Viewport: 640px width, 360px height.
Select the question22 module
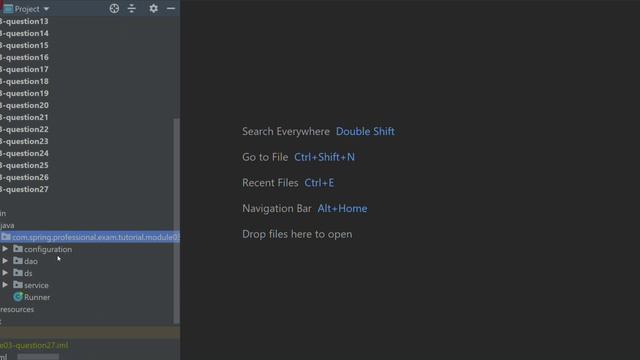(24, 129)
